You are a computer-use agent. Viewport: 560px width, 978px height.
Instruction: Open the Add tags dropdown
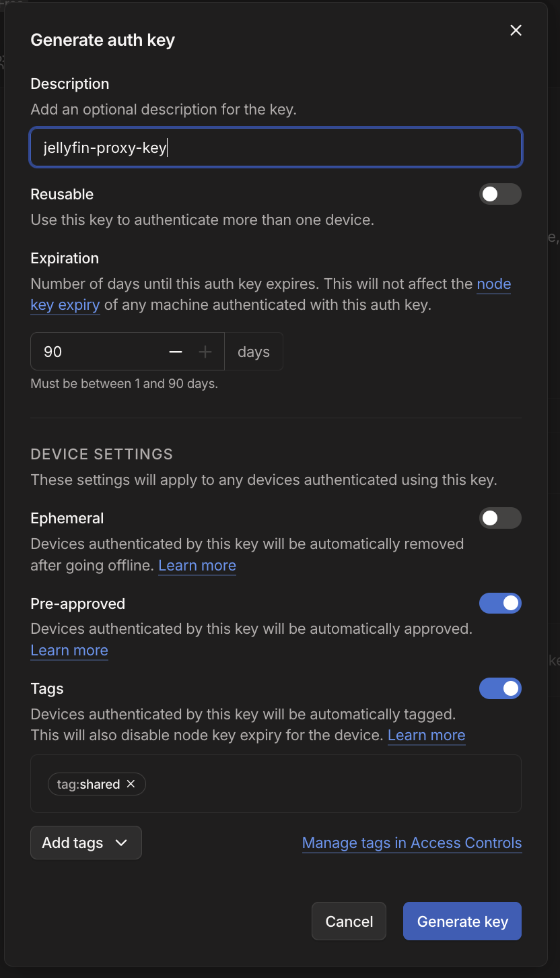coord(86,843)
